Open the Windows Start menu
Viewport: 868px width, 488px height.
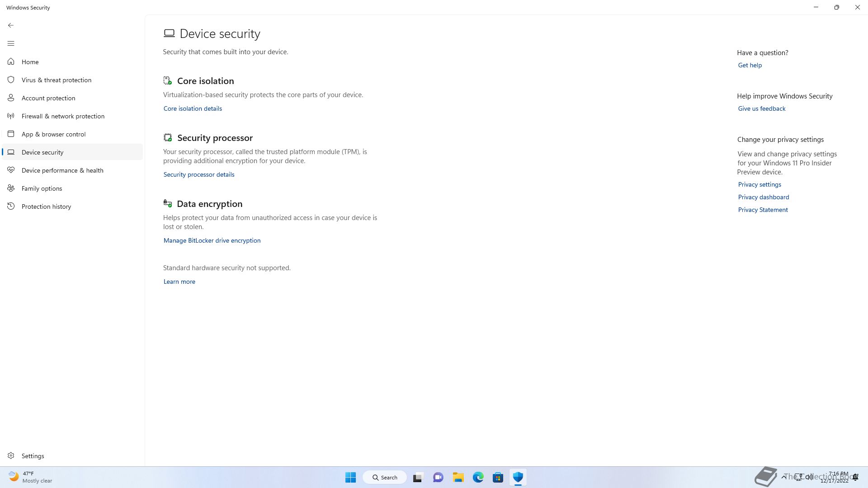(350, 477)
